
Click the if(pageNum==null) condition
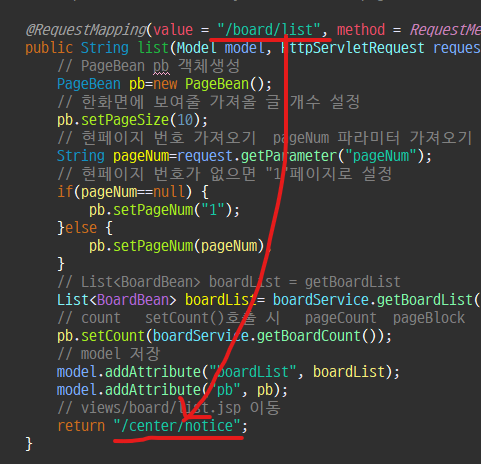pyautogui.click(x=125, y=192)
